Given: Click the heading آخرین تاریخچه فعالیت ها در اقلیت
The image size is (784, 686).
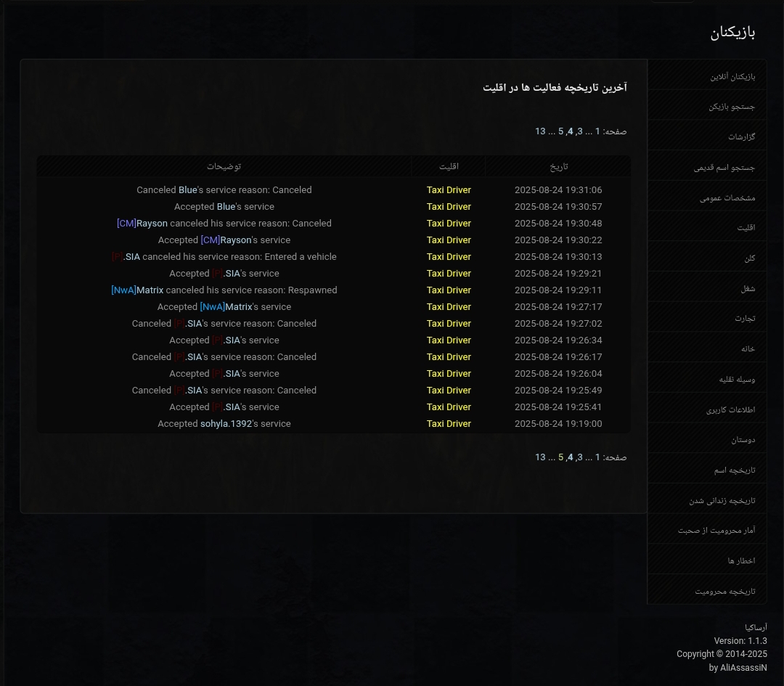Looking at the screenshot, I should (x=555, y=88).
